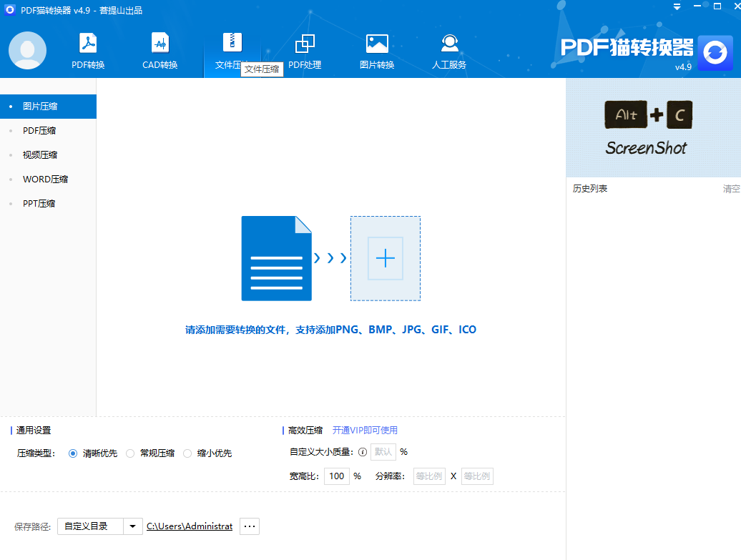Click the app logo in title bar
Screen dimensions: 741x560
(x=9, y=10)
